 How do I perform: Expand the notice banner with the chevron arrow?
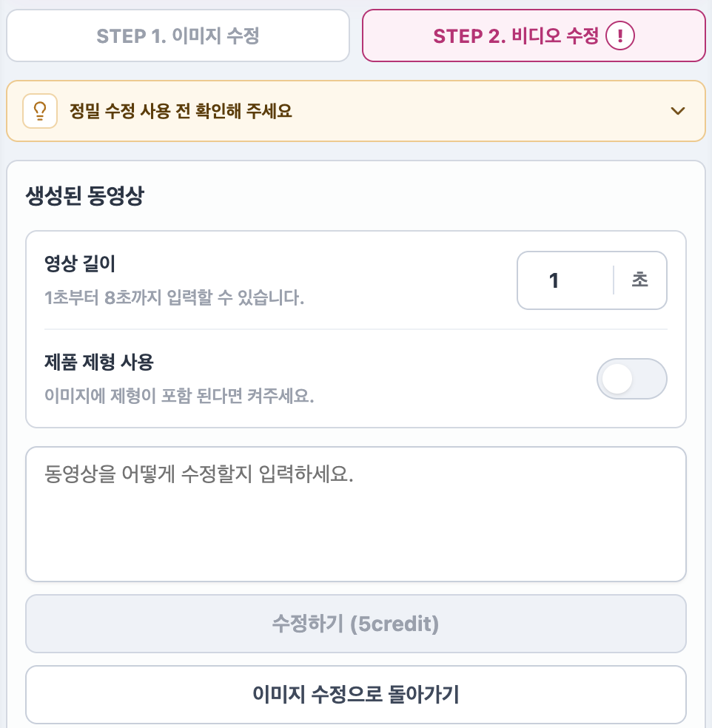(678, 111)
